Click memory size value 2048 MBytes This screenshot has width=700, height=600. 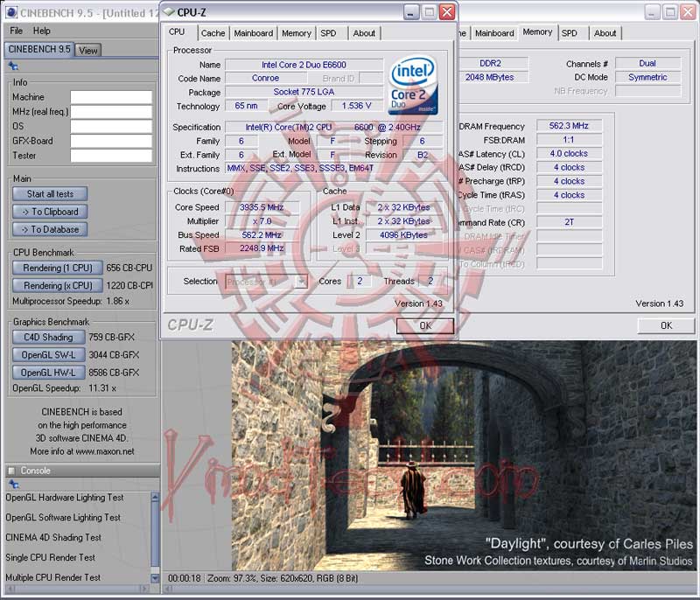coord(490,77)
